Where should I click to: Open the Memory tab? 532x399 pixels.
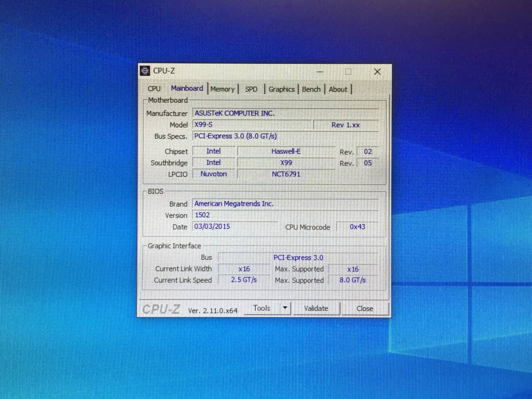223,89
